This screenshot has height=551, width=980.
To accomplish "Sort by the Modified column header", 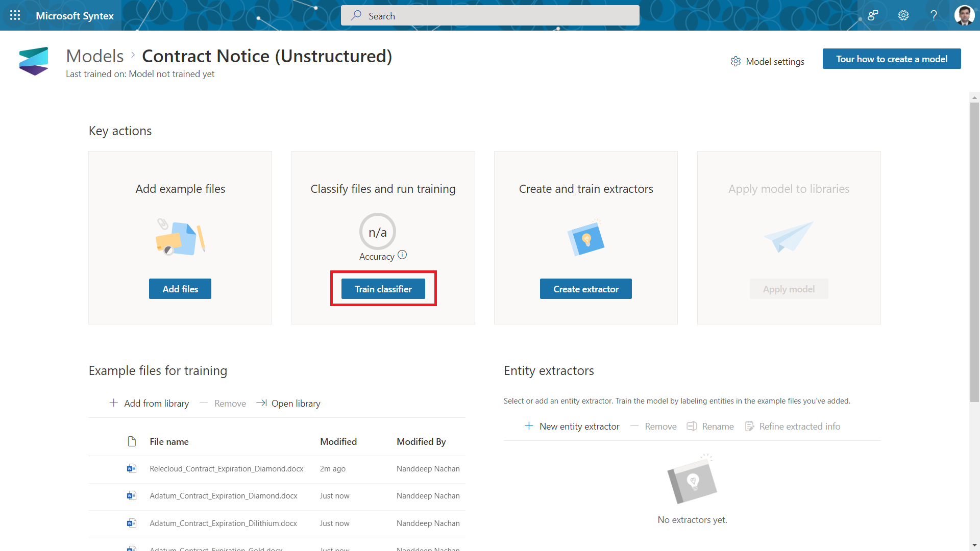I will pyautogui.click(x=338, y=441).
